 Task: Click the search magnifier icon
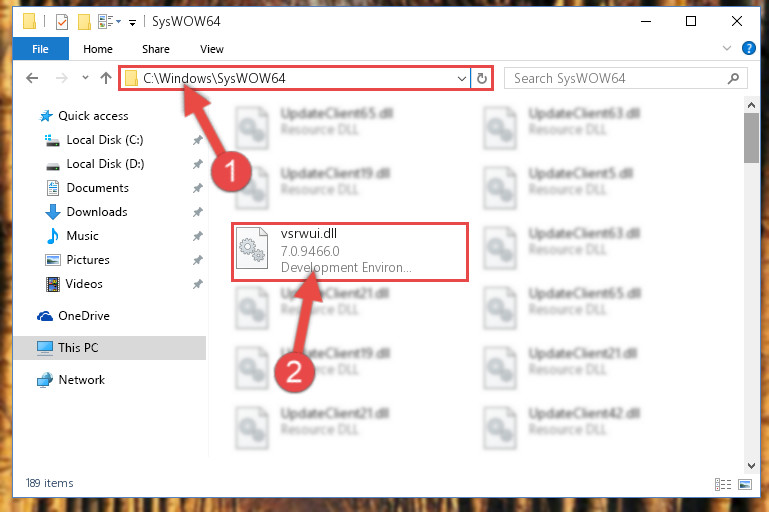(x=733, y=78)
